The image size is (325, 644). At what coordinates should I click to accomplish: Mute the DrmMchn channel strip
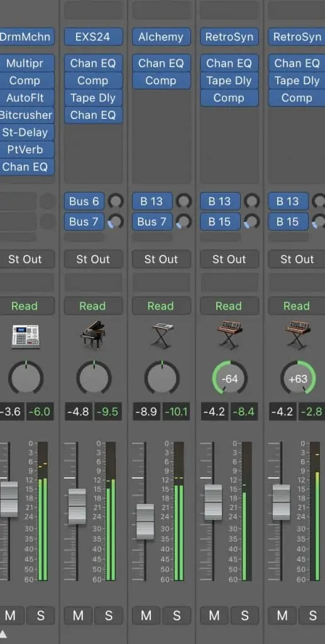tap(10, 615)
